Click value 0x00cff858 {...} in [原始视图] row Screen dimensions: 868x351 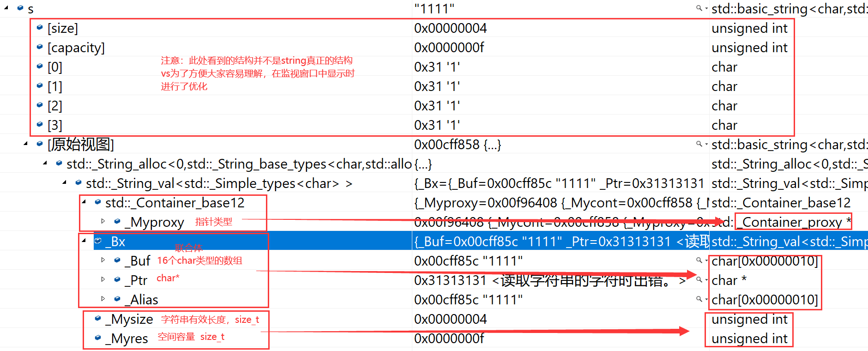(458, 145)
